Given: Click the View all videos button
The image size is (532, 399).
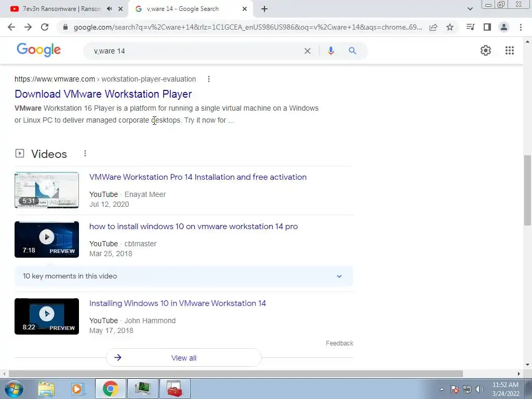Looking at the screenshot, I should point(183,357).
